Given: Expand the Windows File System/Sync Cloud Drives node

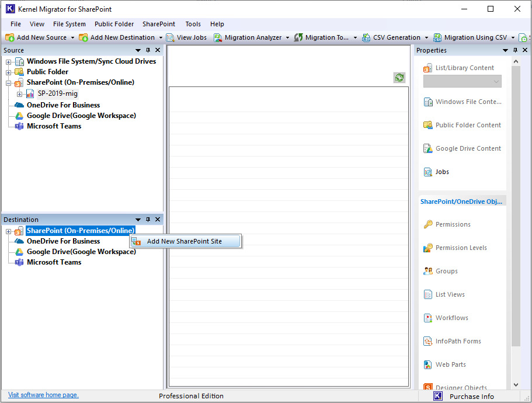Looking at the screenshot, I should coord(9,62).
